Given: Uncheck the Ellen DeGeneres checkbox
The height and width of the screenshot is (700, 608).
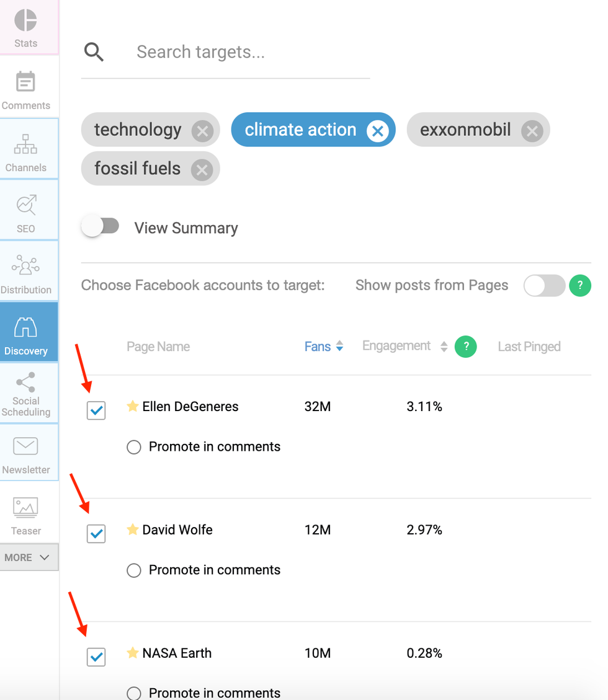Looking at the screenshot, I should click(x=96, y=410).
